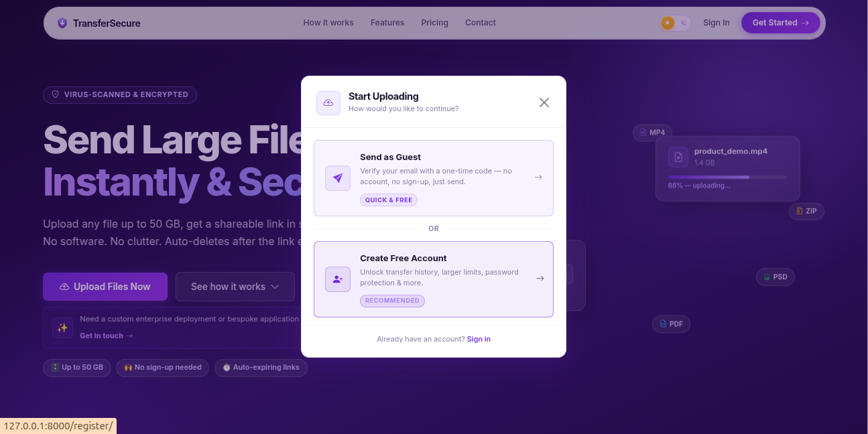This screenshot has width=868, height=434.
Task: Select the product_demo.mp4 upload card
Action: point(728,169)
